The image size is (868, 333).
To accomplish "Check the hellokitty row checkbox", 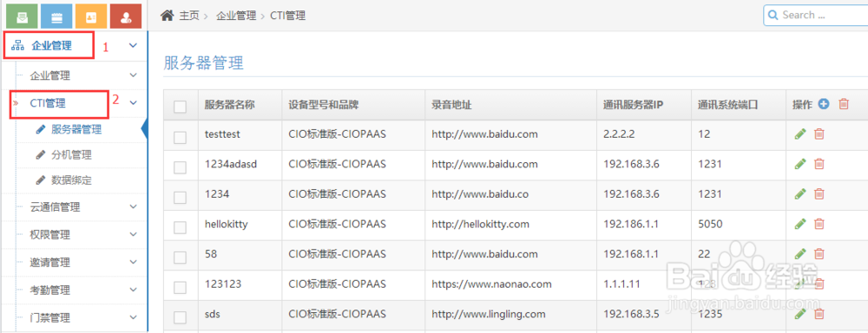I will pyautogui.click(x=180, y=227).
